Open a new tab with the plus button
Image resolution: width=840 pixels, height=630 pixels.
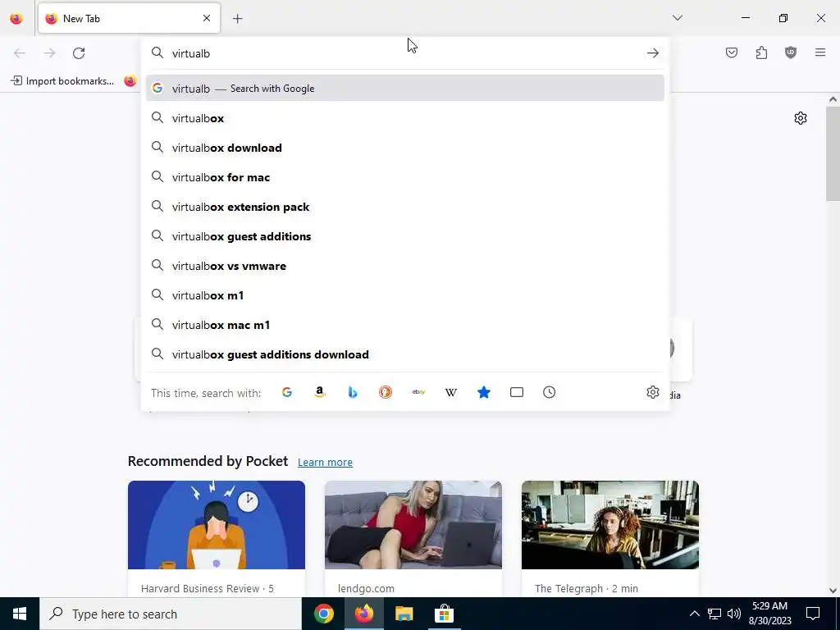click(238, 19)
